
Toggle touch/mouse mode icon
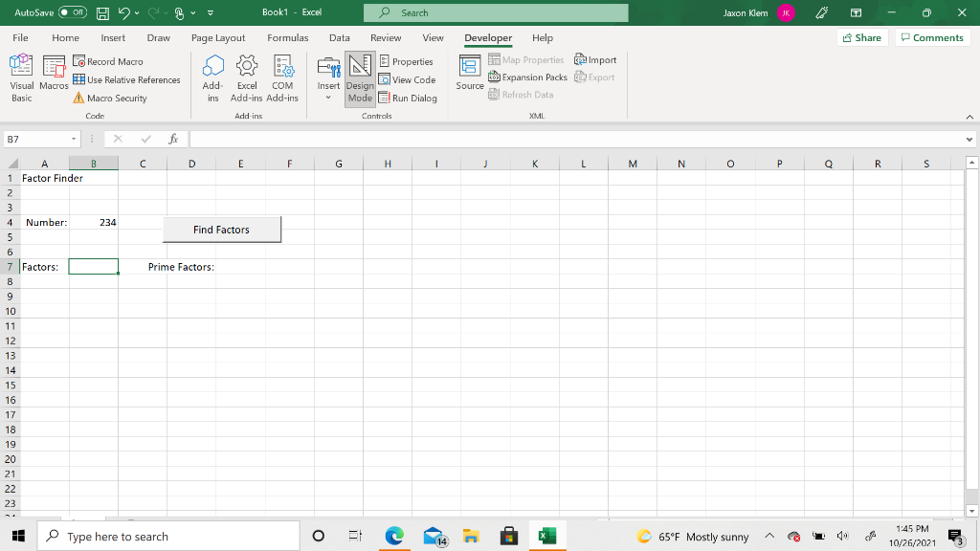tap(179, 12)
